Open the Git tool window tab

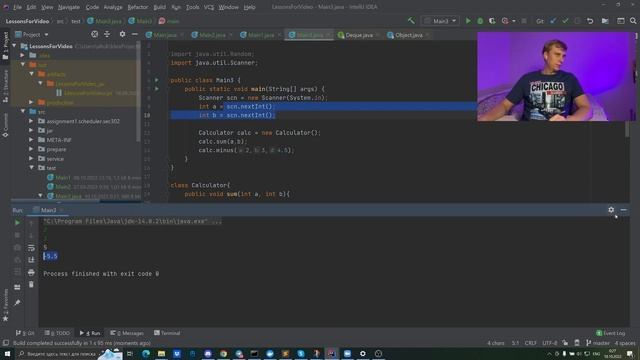25,333
